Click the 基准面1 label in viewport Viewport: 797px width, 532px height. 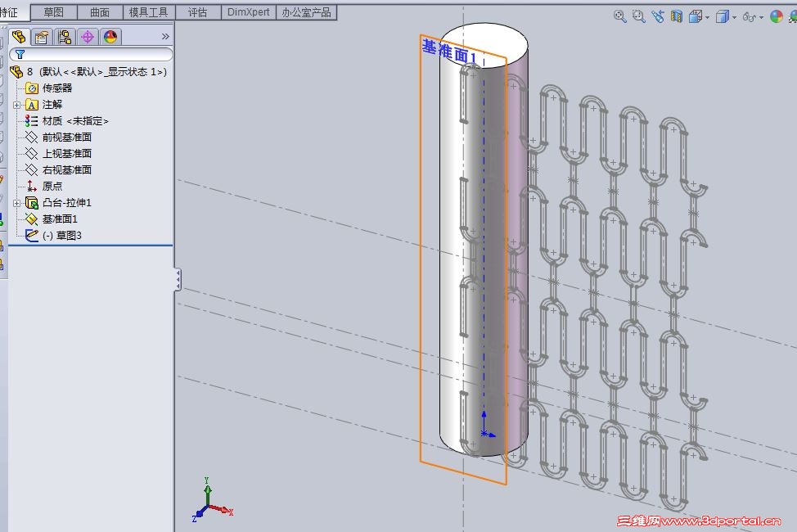click(x=449, y=53)
